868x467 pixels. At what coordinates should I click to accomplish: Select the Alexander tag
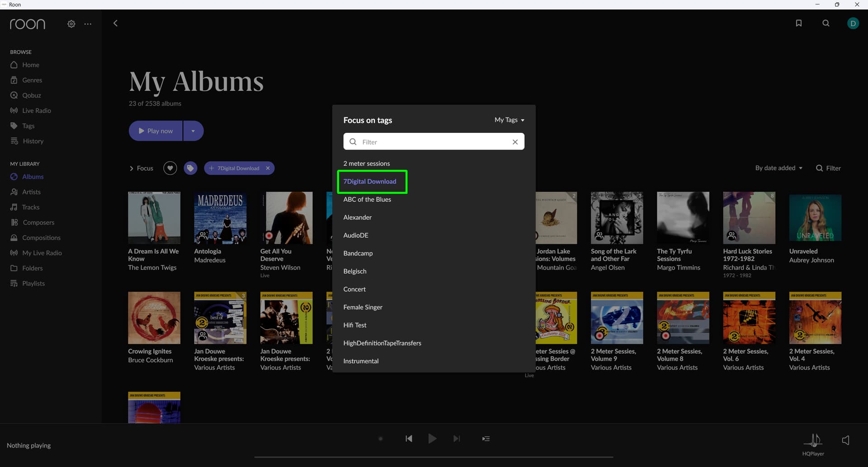click(357, 218)
